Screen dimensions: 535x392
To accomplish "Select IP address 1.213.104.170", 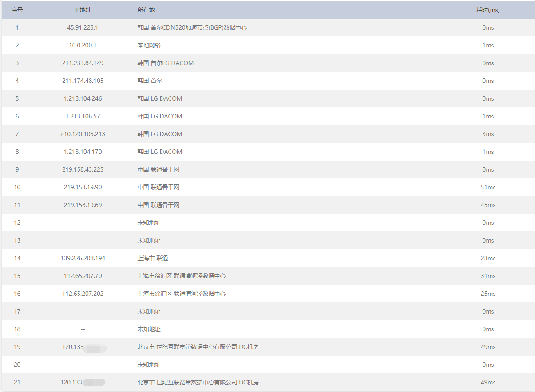I will click(83, 152).
